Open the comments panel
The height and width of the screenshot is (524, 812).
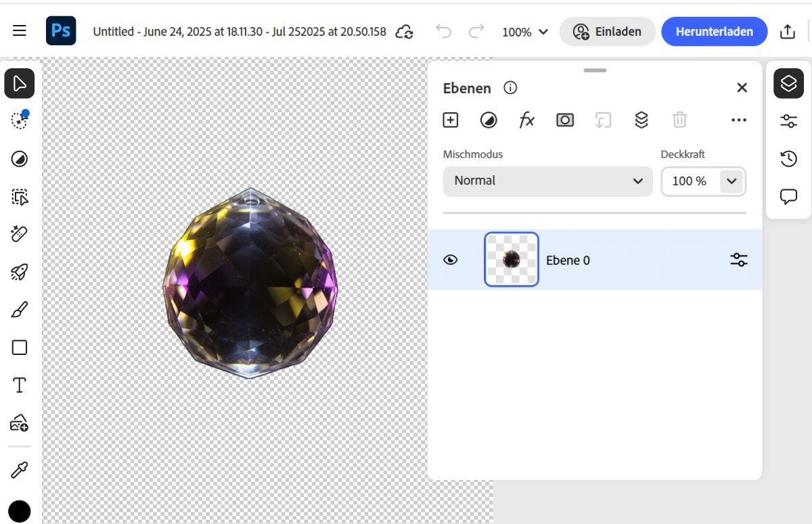pyautogui.click(x=788, y=197)
